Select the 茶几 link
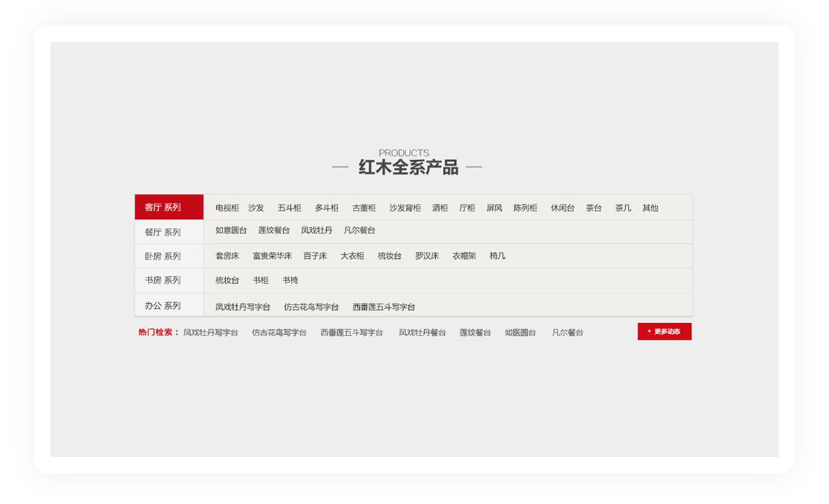Image resolution: width=829 pixels, height=504 pixels. pyautogui.click(x=623, y=208)
